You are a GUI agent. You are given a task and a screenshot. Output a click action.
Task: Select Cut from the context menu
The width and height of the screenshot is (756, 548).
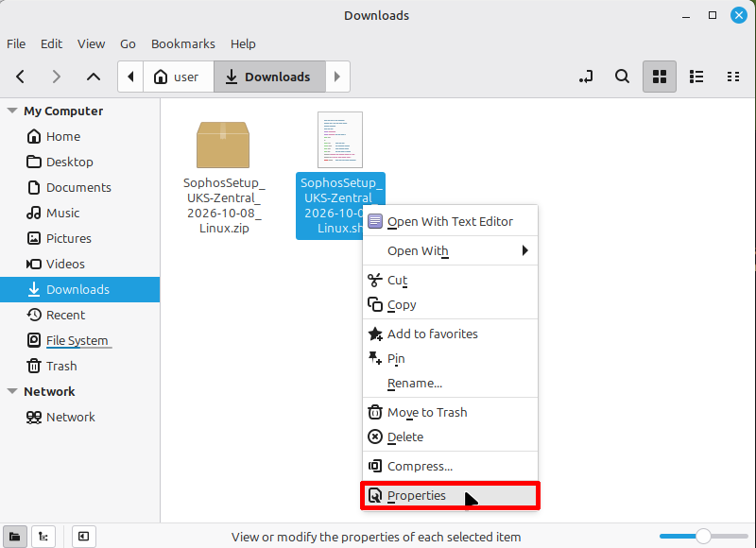point(450,280)
